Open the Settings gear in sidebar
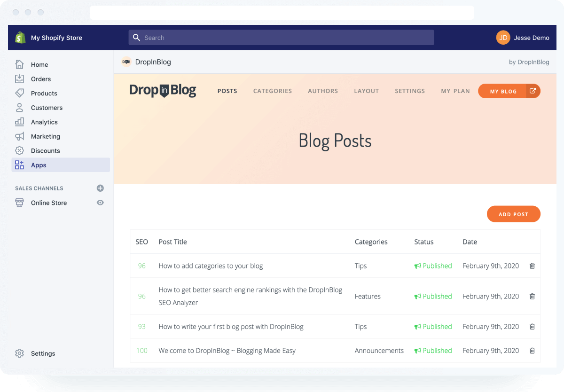Viewport: 564px width, 392px height. point(19,353)
